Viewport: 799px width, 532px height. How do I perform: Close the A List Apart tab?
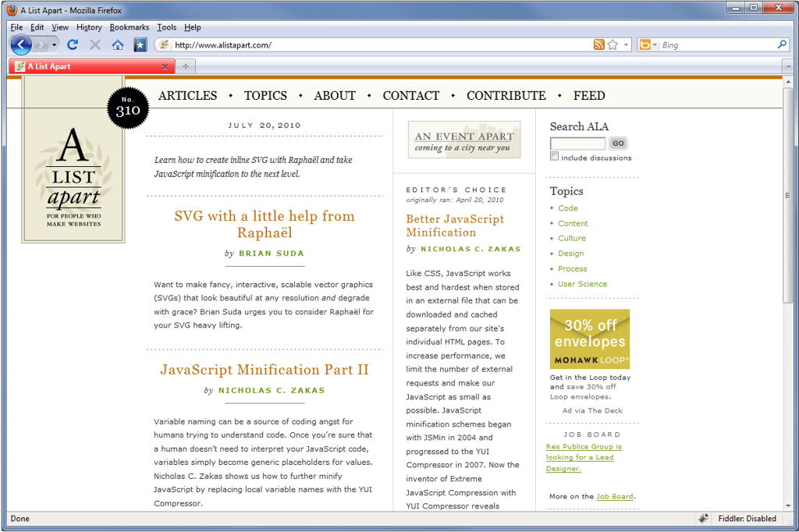coord(165,67)
